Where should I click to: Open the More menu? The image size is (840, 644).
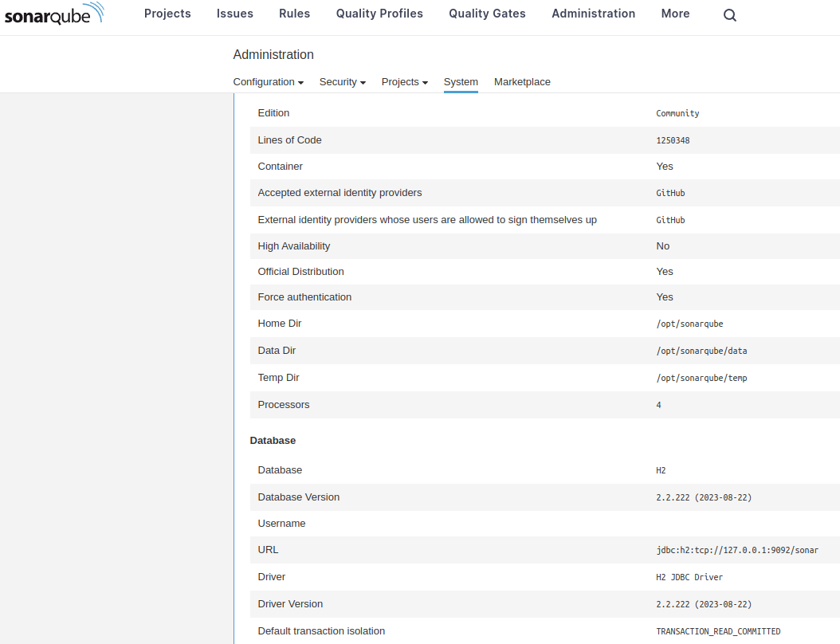(675, 14)
